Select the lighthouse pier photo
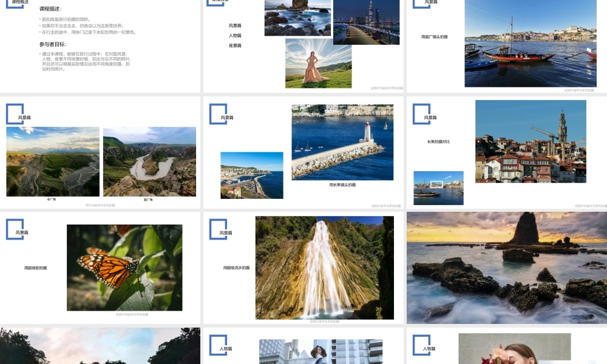The width and height of the screenshot is (607, 364). click(342, 142)
